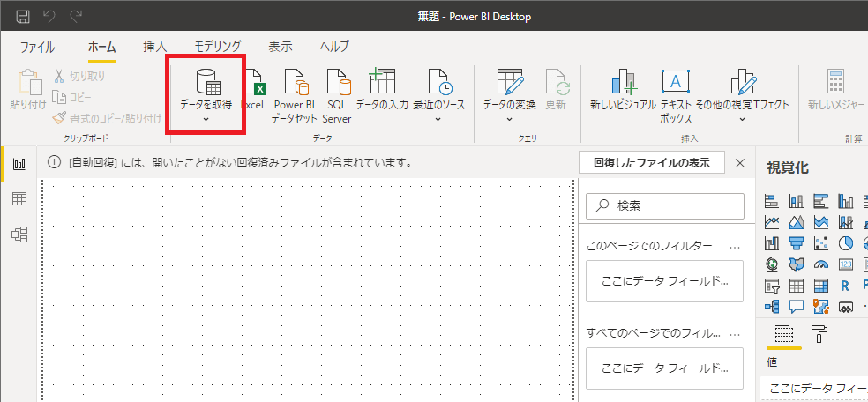Select the funnel chart visual
The height and width of the screenshot is (402, 868).
click(797, 243)
